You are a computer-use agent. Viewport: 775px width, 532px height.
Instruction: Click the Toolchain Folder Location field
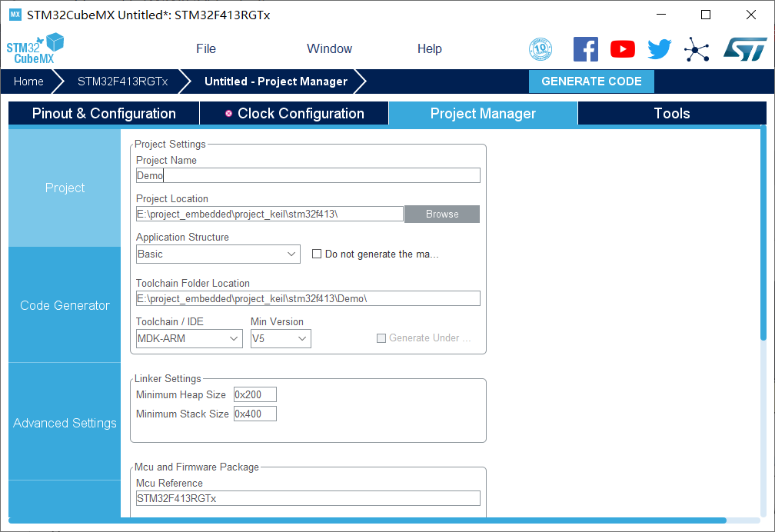pos(308,298)
